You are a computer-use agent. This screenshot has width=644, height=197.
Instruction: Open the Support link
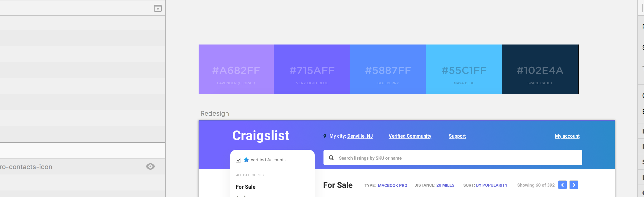(457, 136)
